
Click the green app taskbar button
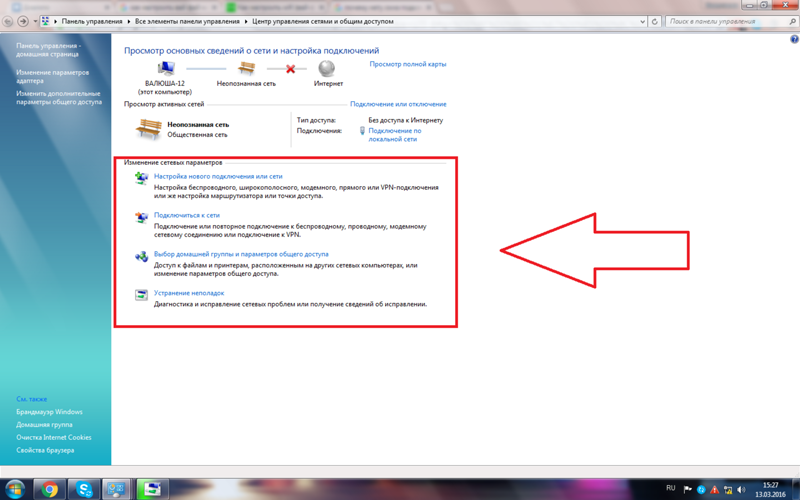151,490
